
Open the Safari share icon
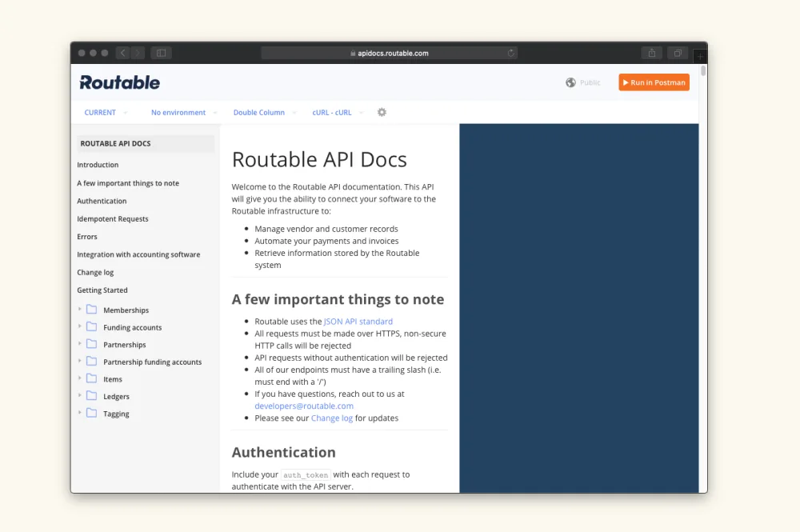pyautogui.click(x=651, y=53)
